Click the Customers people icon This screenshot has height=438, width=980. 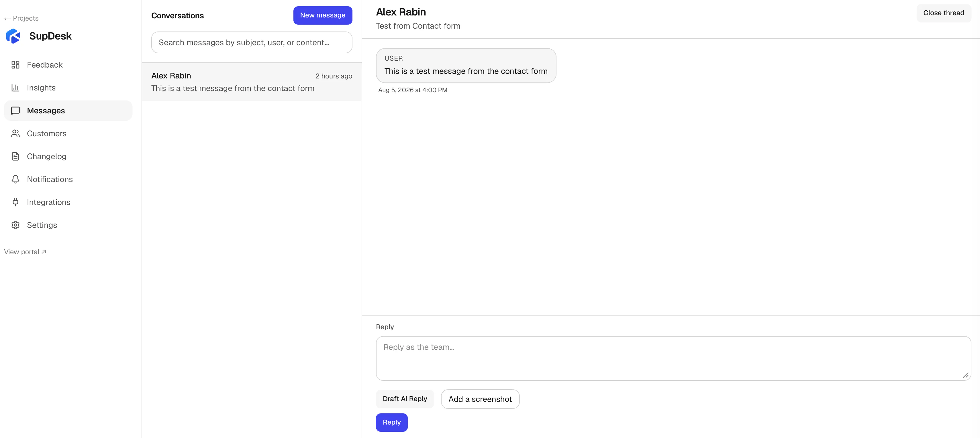15,133
